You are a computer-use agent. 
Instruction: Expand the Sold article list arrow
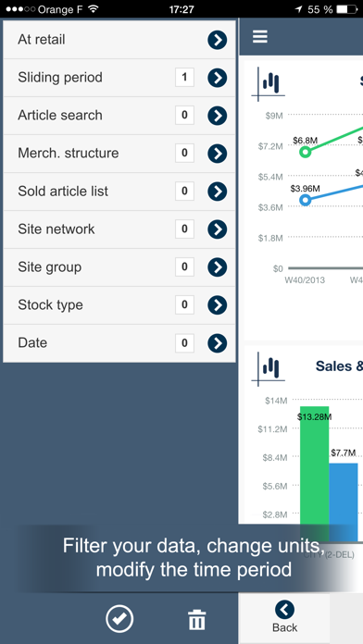tap(218, 192)
